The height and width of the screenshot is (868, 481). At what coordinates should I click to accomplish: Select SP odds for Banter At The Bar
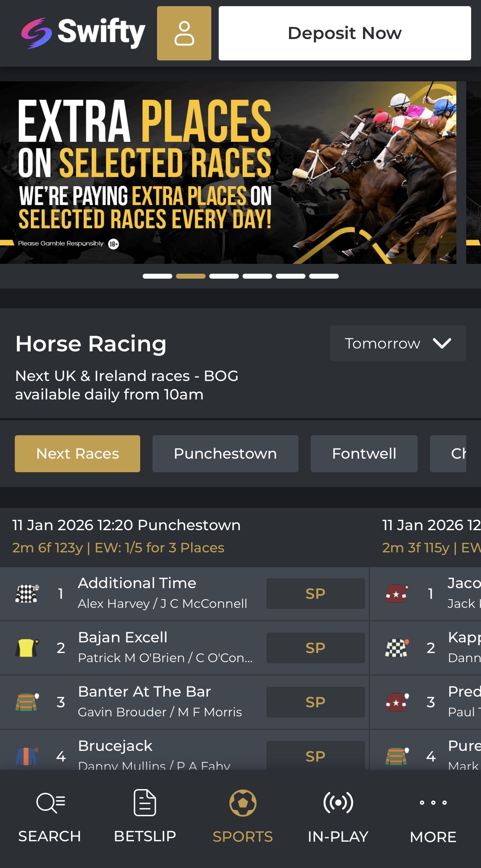tap(315, 702)
